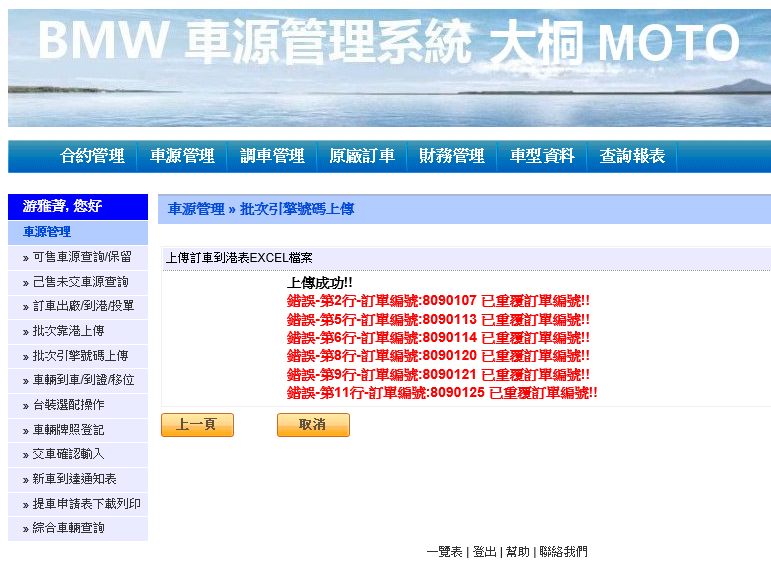The width and height of the screenshot is (771, 564).
Task: Click the 上傳成功!! message text
Action: (x=320, y=283)
